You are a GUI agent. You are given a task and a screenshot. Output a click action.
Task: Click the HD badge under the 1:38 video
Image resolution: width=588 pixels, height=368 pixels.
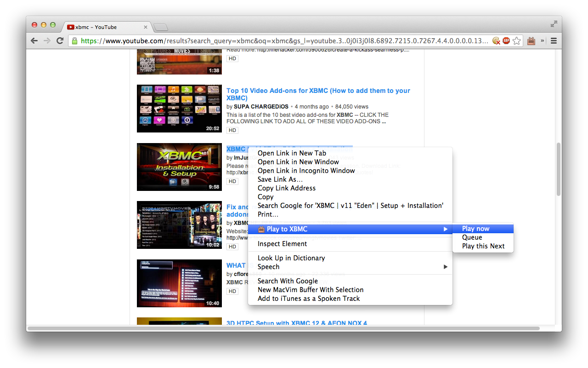click(x=232, y=58)
